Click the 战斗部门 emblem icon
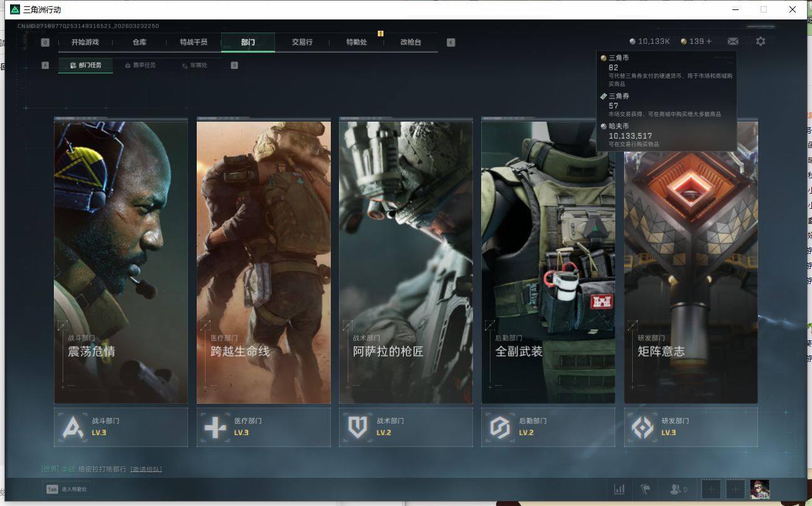The height and width of the screenshot is (506, 812). [73, 428]
